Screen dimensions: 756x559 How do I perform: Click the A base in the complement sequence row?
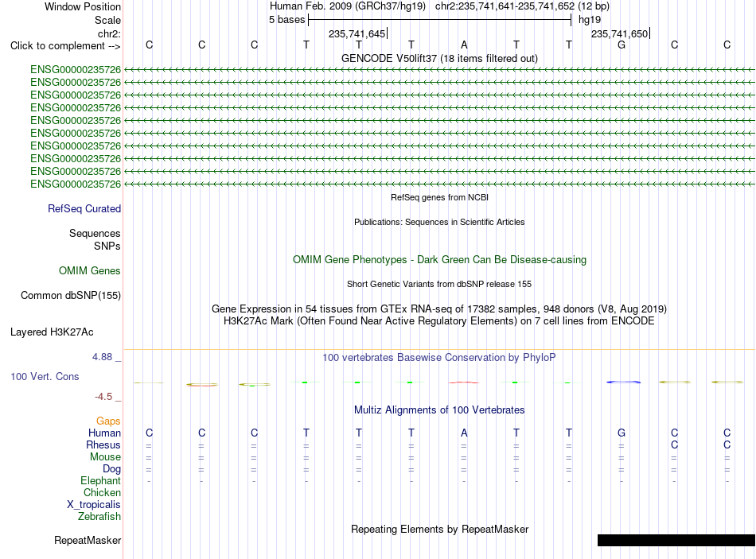click(x=464, y=45)
